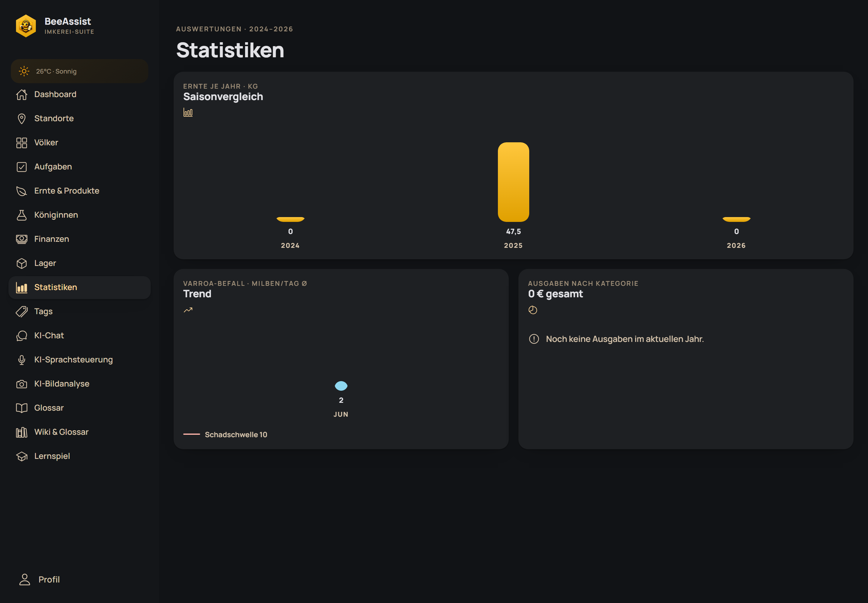Screen dimensions: 868x603
Task: Click AUSWERTUNGEN · 2024–2026 subtitle
Action: pyautogui.click(x=234, y=29)
